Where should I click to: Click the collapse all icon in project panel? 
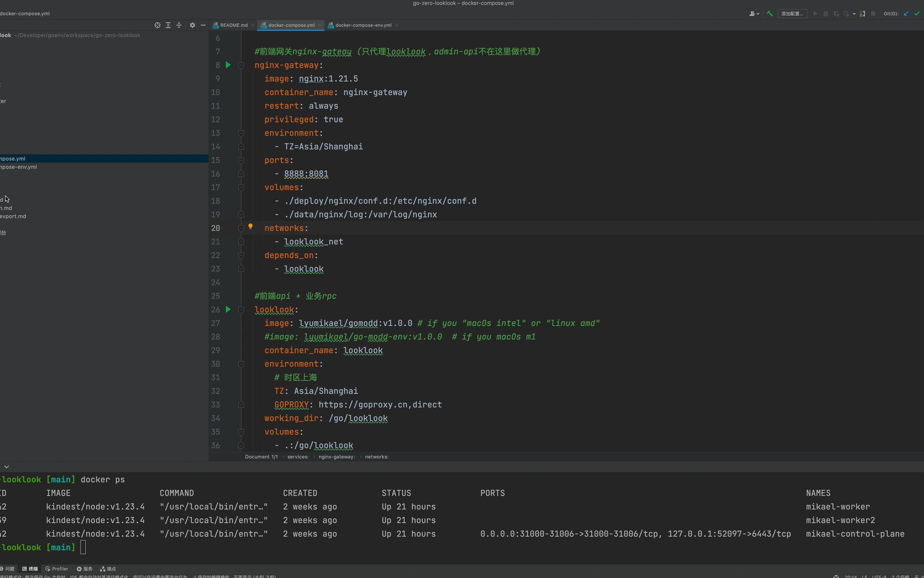click(x=179, y=25)
